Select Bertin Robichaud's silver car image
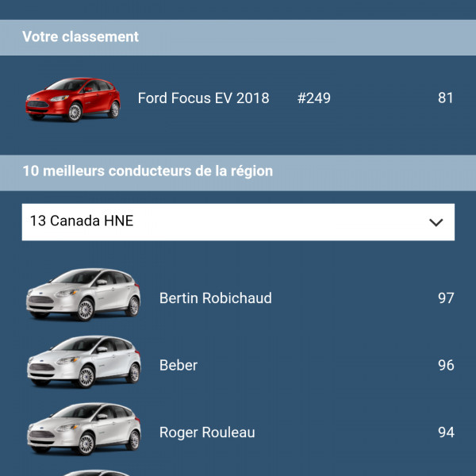Image resolution: width=476 pixels, height=476 pixels. coord(83,294)
